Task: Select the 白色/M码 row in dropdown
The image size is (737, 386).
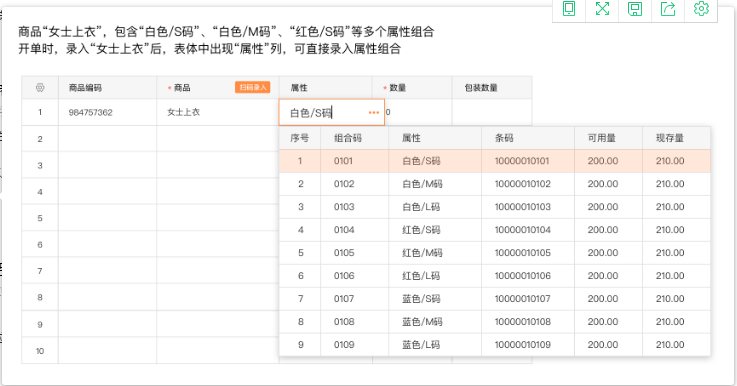Action: click(494, 184)
